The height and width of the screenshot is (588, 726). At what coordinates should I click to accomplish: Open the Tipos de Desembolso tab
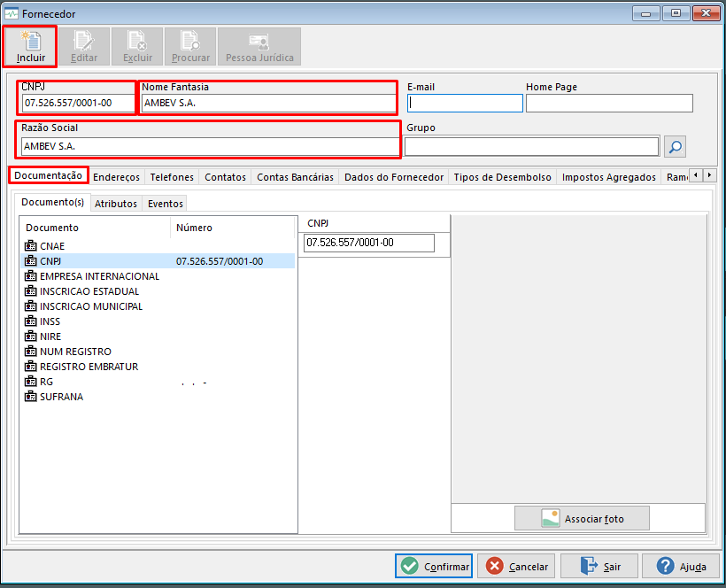pos(502,177)
